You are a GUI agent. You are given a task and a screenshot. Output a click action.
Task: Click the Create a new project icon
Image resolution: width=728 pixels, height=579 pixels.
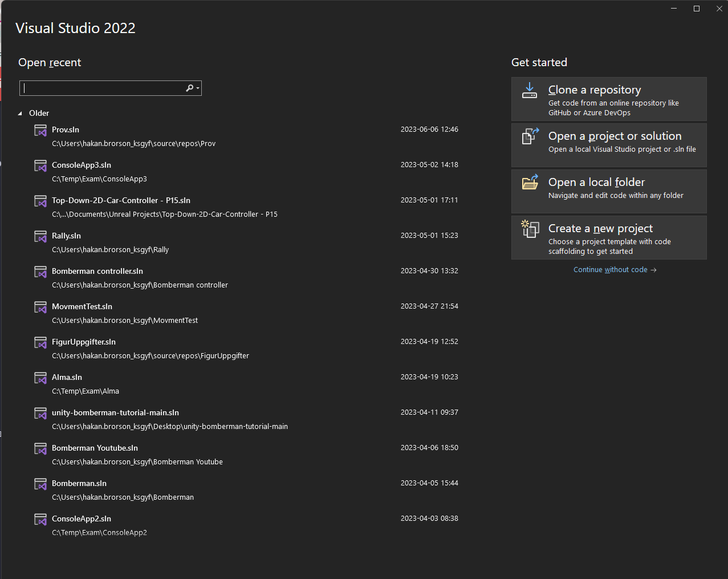coord(530,229)
